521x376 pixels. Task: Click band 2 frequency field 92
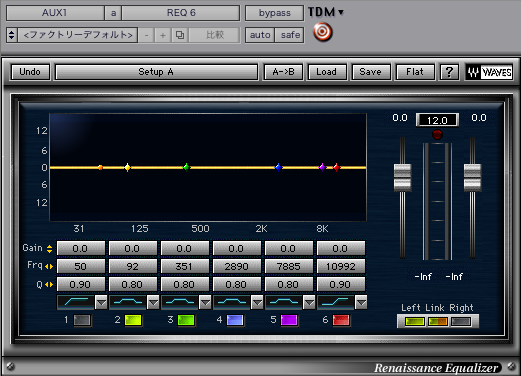(132, 266)
